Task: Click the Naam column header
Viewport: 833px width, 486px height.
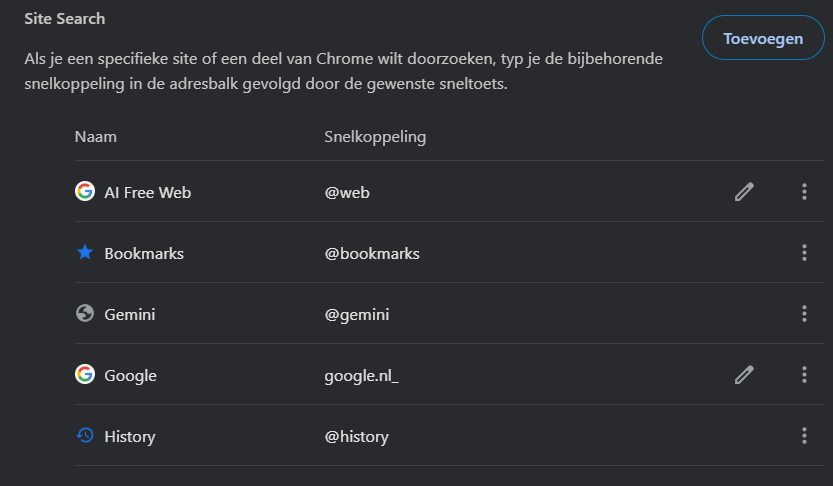Action: coord(96,137)
